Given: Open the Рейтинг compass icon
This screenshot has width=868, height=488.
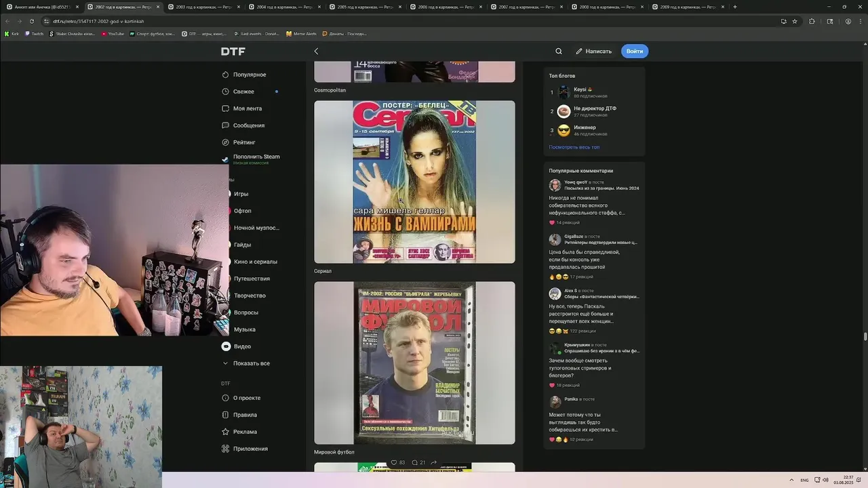Looking at the screenshot, I should 226,142.
